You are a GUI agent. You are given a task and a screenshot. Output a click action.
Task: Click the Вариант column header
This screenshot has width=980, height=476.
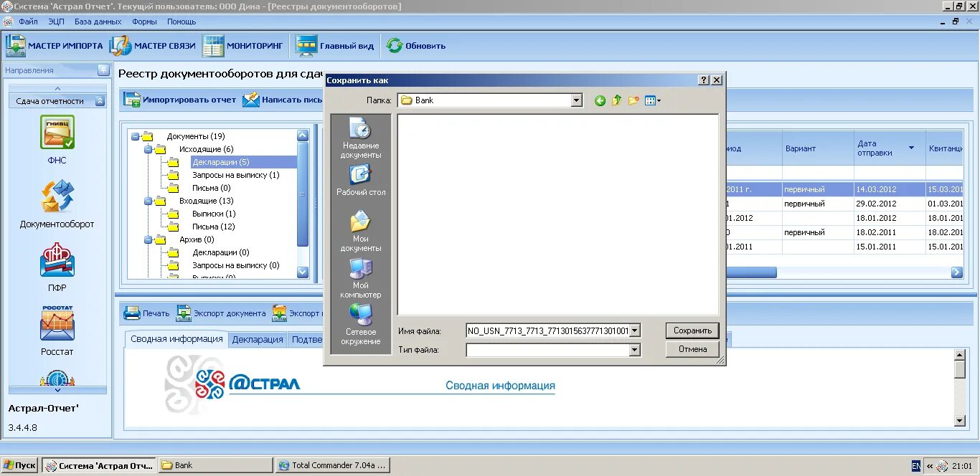click(x=818, y=148)
